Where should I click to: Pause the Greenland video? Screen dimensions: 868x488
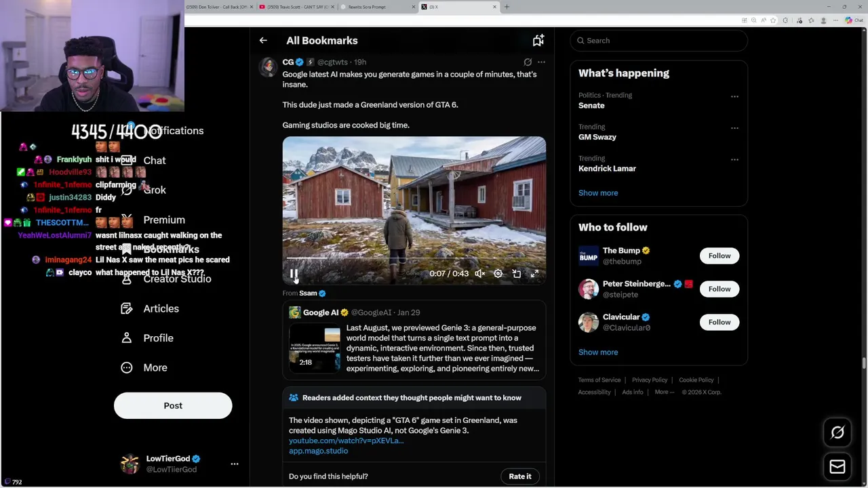coord(294,274)
